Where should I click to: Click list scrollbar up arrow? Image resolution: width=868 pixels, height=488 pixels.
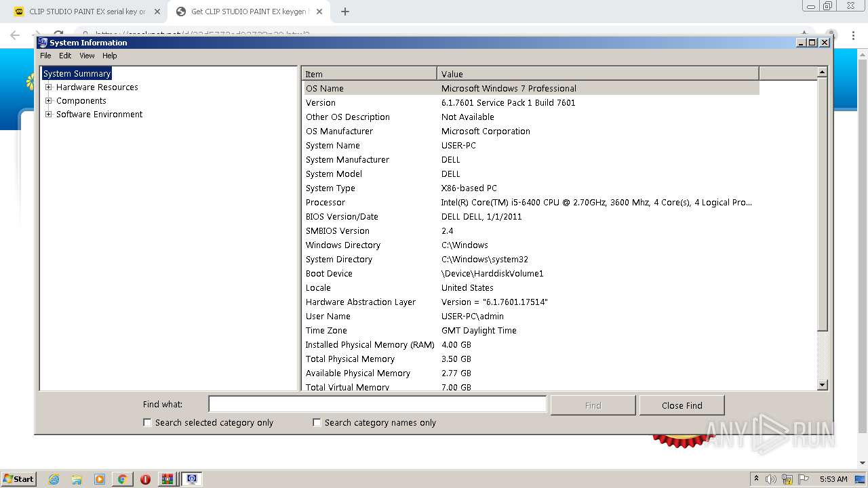pyautogui.click(x=823, y=72)
